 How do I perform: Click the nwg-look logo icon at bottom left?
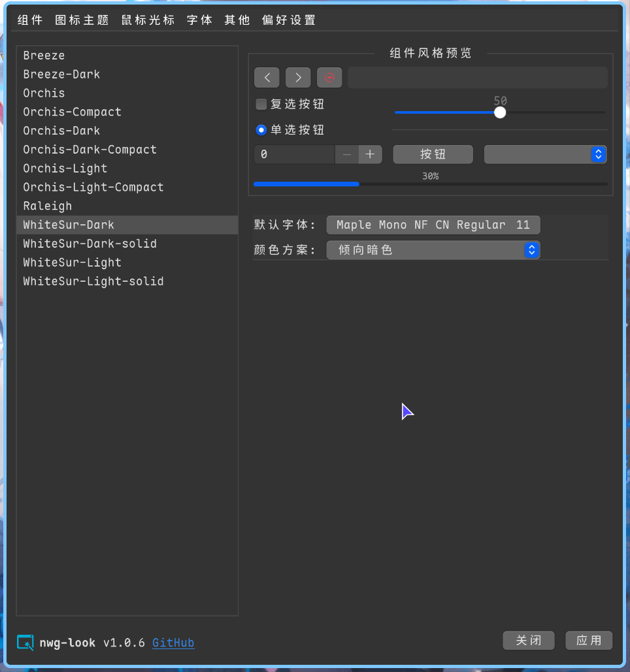click(25, 643)
